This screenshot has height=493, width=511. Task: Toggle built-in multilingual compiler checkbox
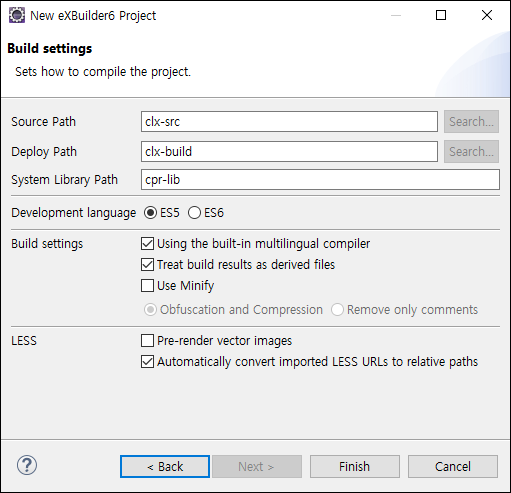click(x=147, y=244)
